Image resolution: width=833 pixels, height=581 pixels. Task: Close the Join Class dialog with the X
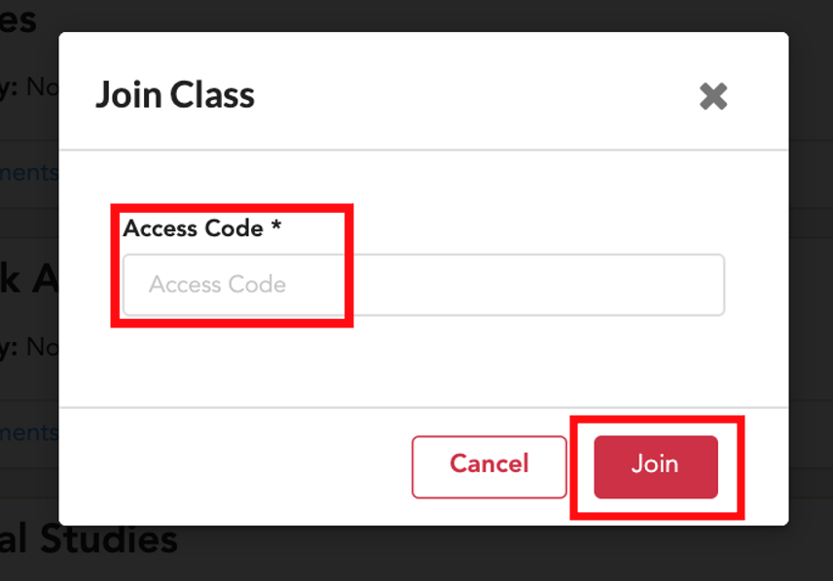pyautogui.click(x=713, y=96)
